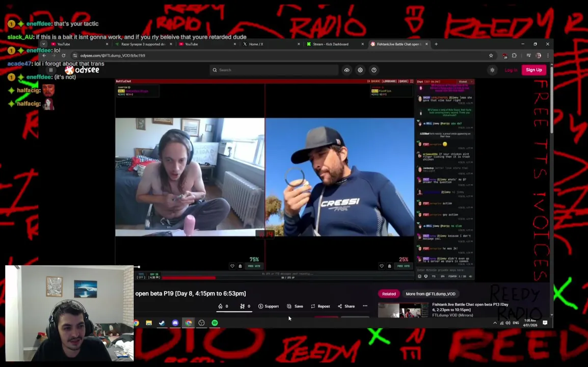Image resolution: width=588 pixels, height=367 pixels.
Task: Open the Odysee sidebar hamburger menu
Action: tap(51, 70)
